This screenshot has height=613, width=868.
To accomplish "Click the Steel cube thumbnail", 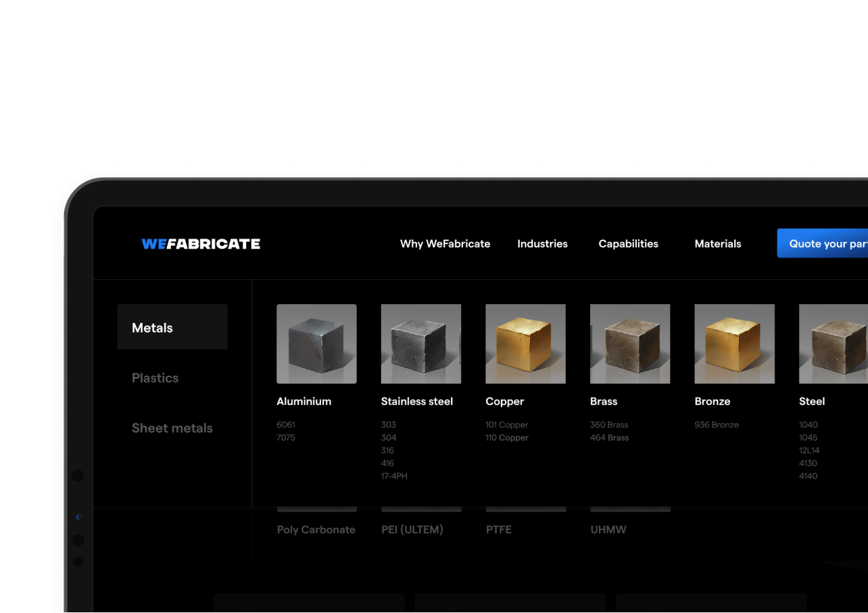I will tap(834, 344).
